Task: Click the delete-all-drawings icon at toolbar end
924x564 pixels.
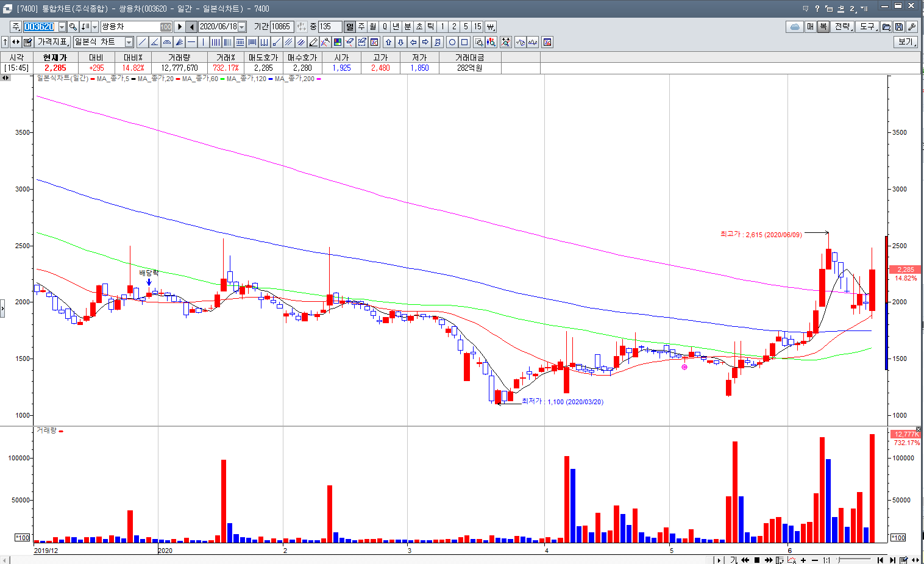Action: pyautogui.click(x=547, y=42)
